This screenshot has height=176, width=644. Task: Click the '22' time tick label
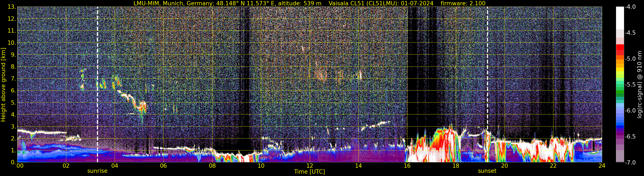(553, 166)
